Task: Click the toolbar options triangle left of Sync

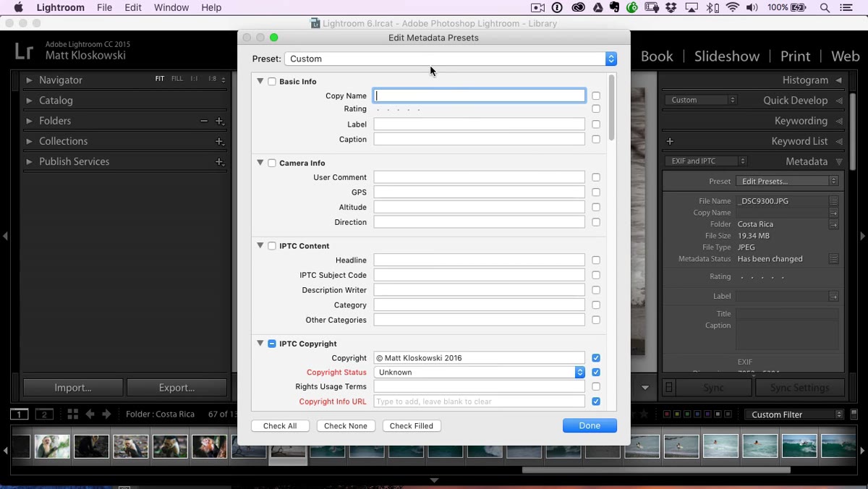Action: click(645, 388)
